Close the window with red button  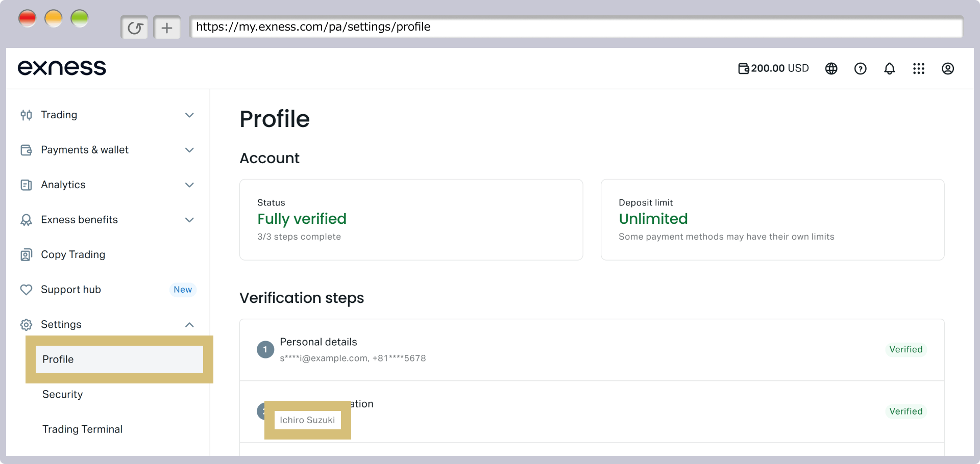click(27, 18)
